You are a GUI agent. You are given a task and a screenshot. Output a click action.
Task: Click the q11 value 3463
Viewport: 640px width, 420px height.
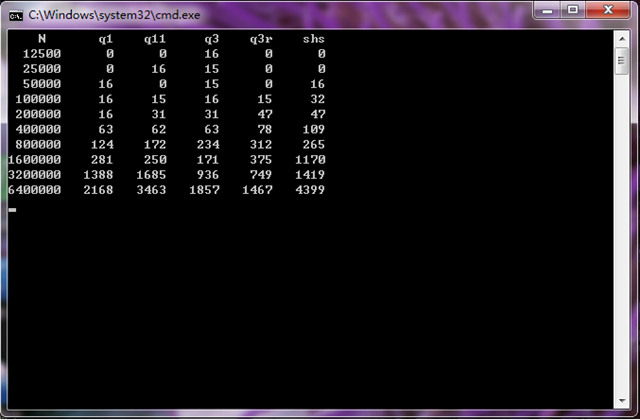click(x=151, y=190)
